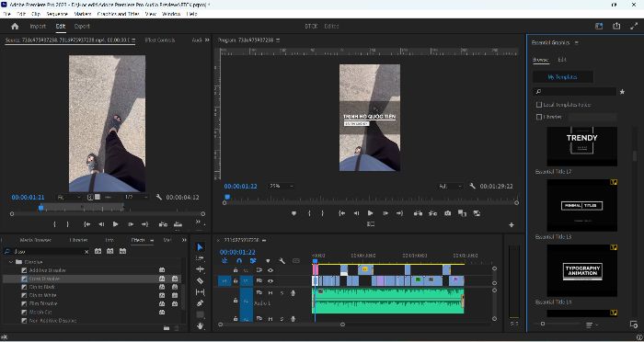Add a marker in the timeline header

tap(269, 261)
